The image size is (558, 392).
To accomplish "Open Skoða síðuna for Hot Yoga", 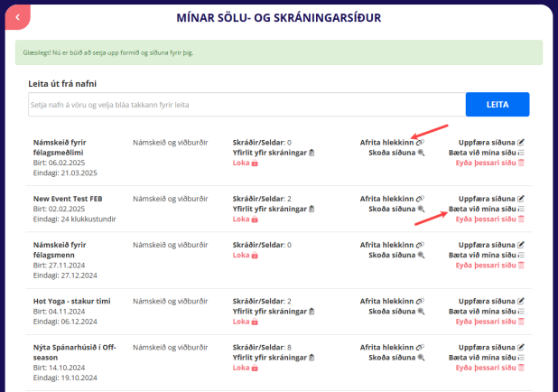I will (x=392, y=311).
